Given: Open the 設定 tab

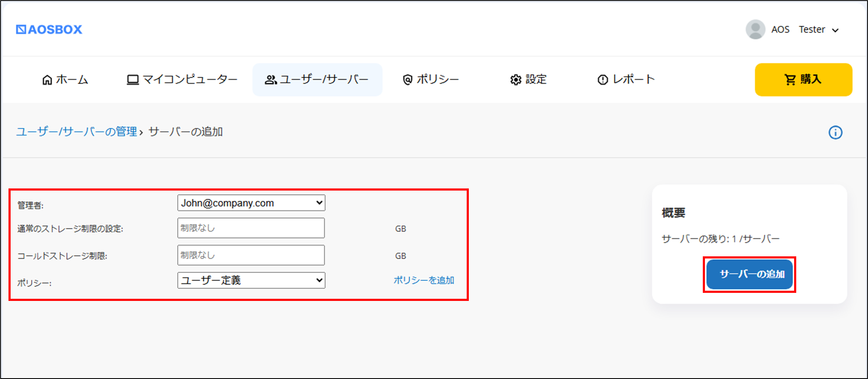Looking at the screenshot, I should point(528,79).
